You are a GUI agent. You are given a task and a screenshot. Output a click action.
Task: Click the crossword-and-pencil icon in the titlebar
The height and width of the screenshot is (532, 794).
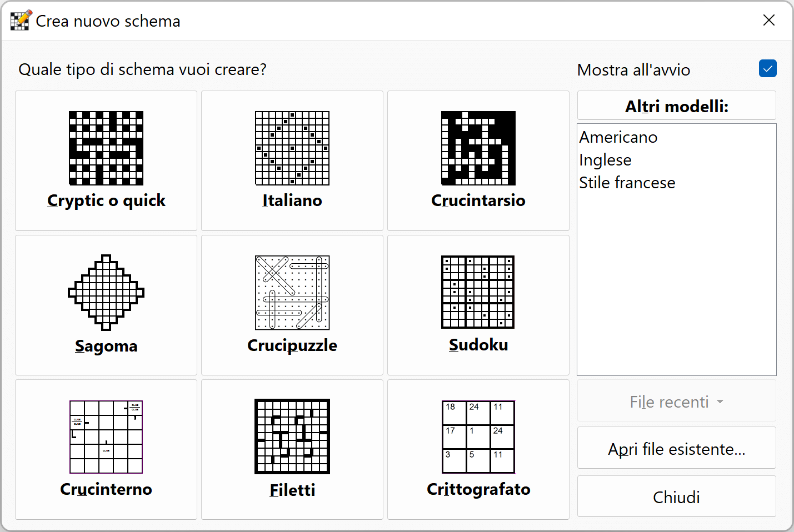(19, 20)
